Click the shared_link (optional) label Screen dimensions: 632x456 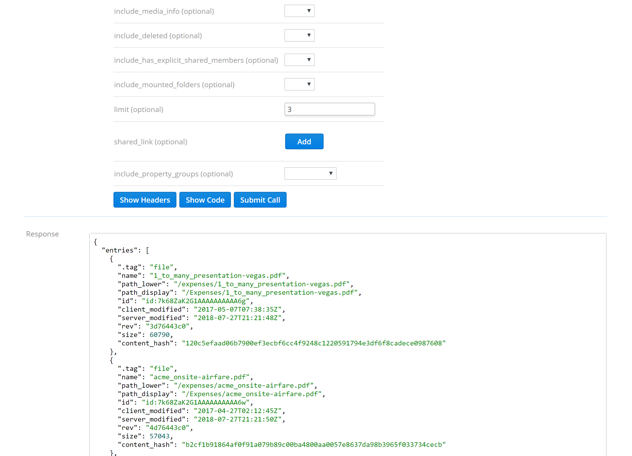pos(150,142)
